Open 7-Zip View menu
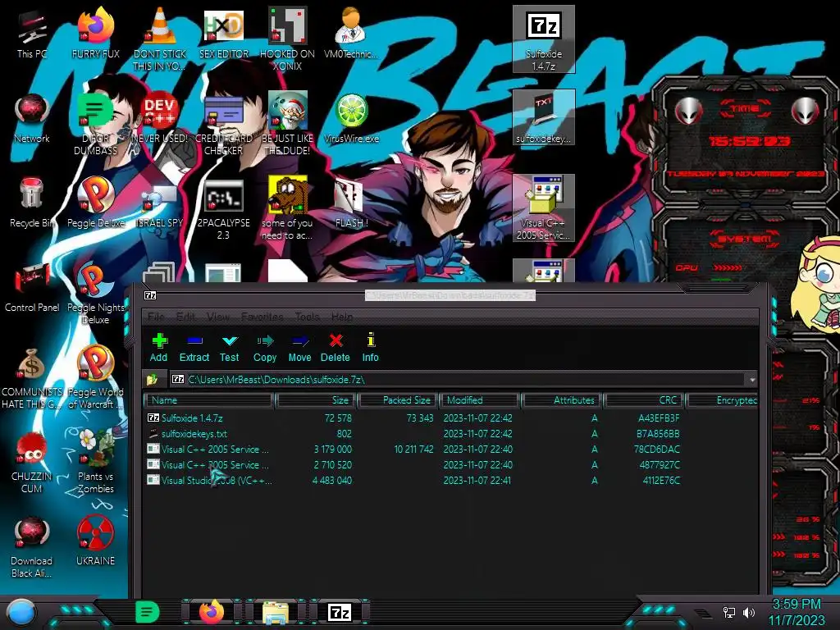The image size is (840, 630). tap(218, 317)
